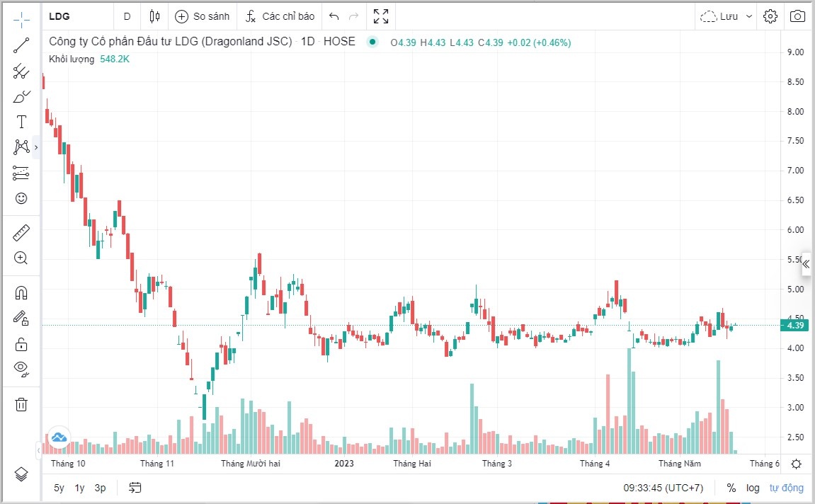
Task: Open chart settings gear icon
Action: coord(770,16)
